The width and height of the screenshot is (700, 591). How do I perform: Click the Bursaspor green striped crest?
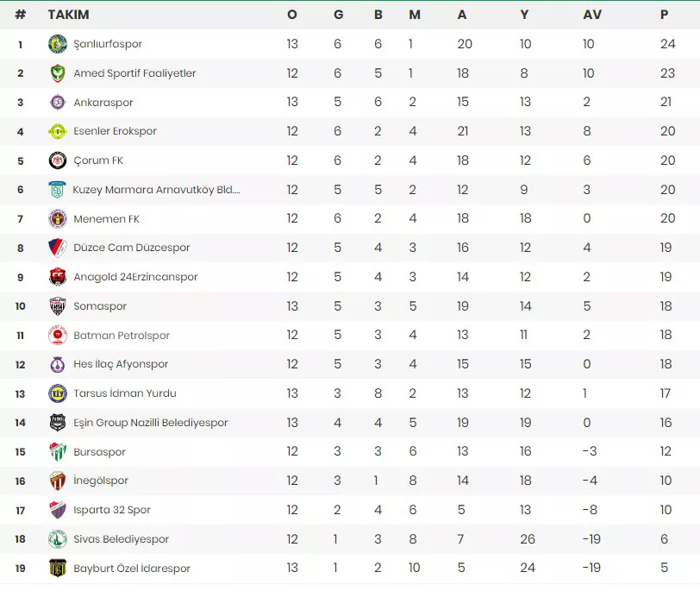click(x=58, y=451)
